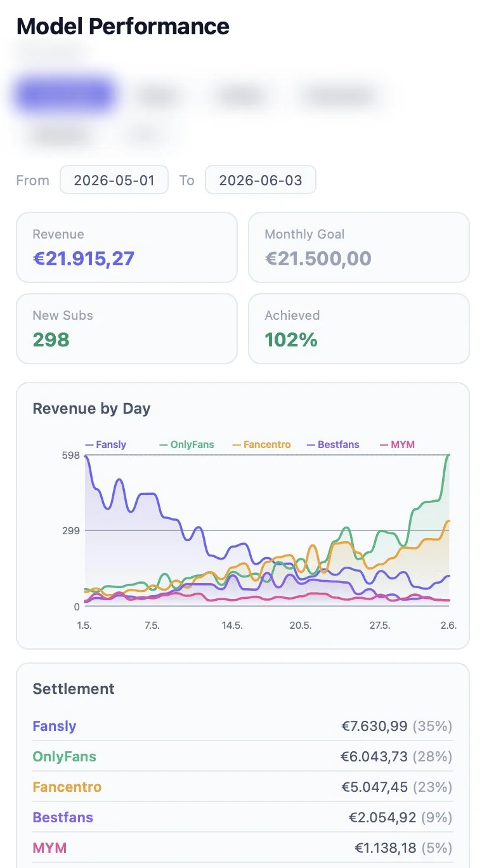Viewport: 482px width, 868px height.
Task: Click the 27.5. x-axis date label
Action: 380,625
